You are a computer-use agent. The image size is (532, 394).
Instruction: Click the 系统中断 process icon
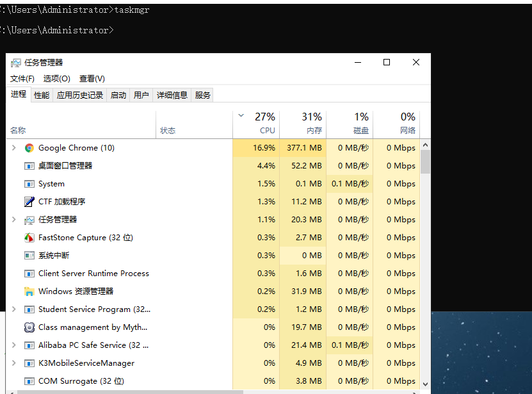(29, 256)
